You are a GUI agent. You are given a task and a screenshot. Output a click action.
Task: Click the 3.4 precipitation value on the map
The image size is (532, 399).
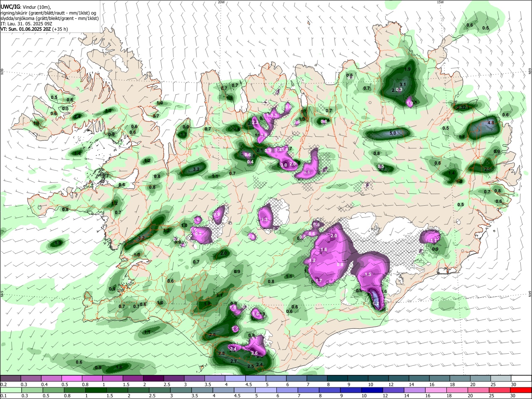point(233,349)
